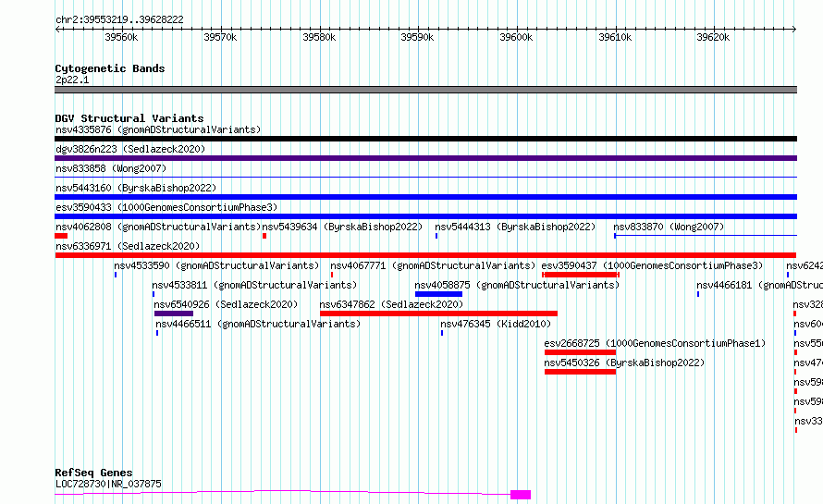Open the dgv3826n223 Sedlazeck2020 label
The image size is (823, 504).
[130, 149]
